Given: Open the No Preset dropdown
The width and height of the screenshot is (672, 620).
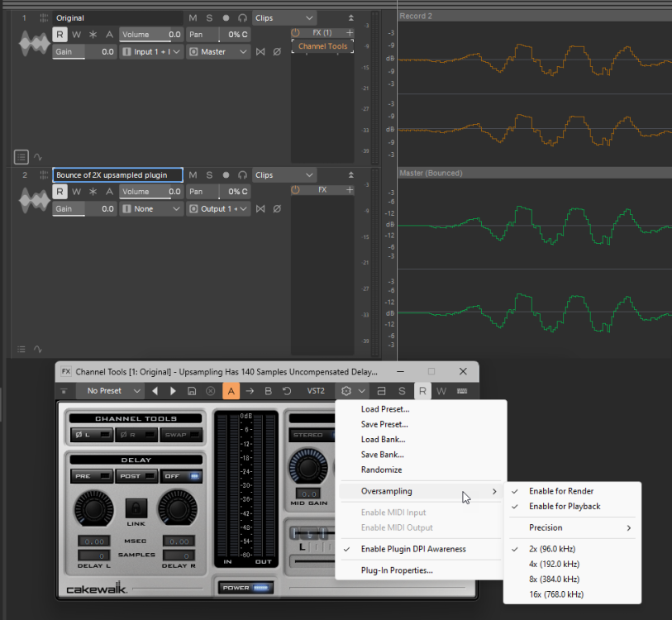Looking at the screenshot, I should 109,391.
